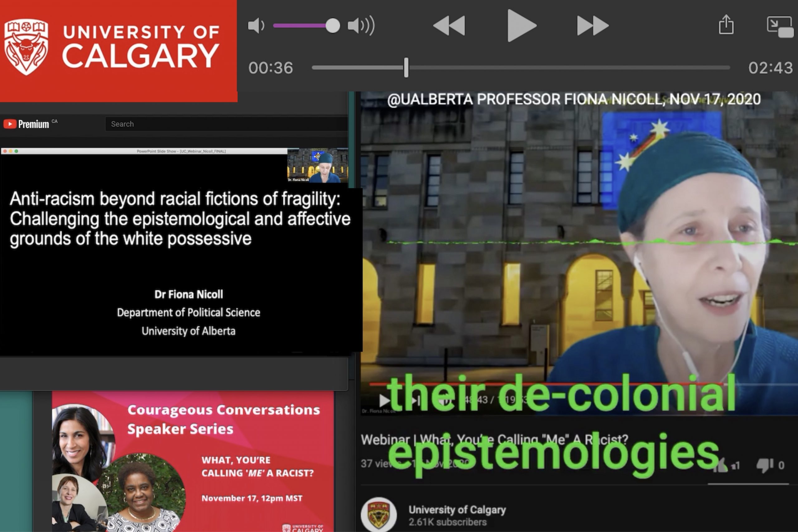Click the video title 'What, You're Calling Me A Racist?'
Viewport: 798px width, 532px height.
point(494,440)
